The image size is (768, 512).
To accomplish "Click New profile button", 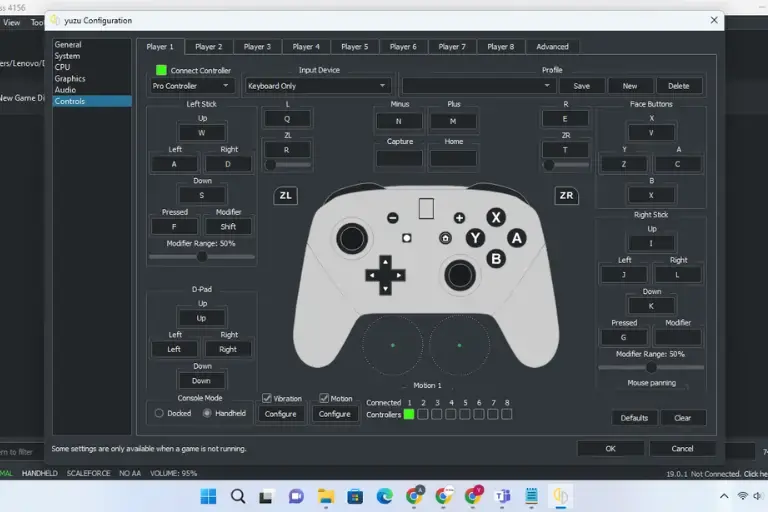I will (x=630, y=86).
